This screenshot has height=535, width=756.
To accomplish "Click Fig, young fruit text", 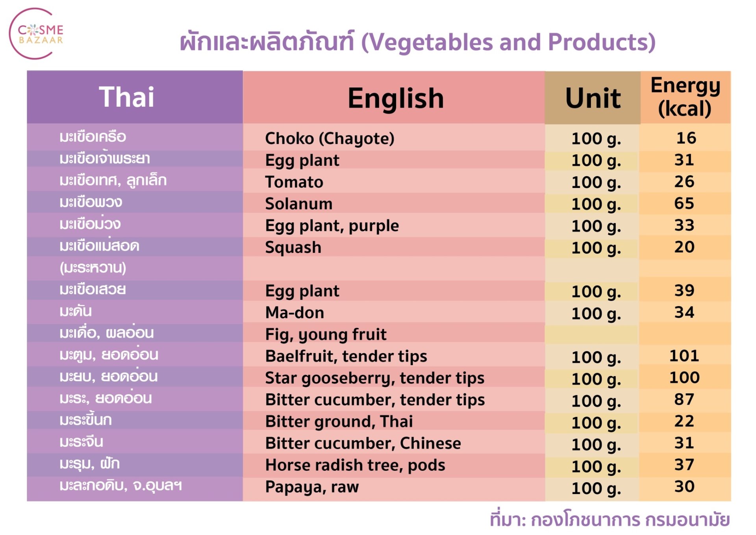I will (326, 334).
